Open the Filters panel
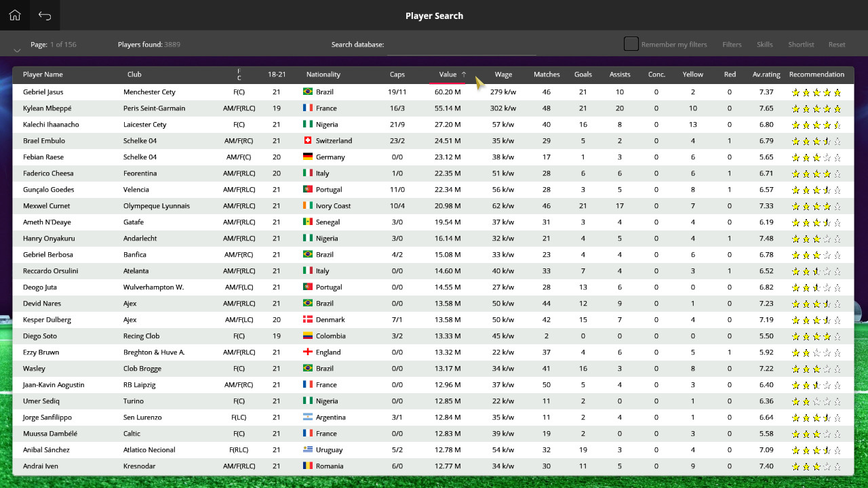The image size is (868, 488). click(x=732, y=44)
